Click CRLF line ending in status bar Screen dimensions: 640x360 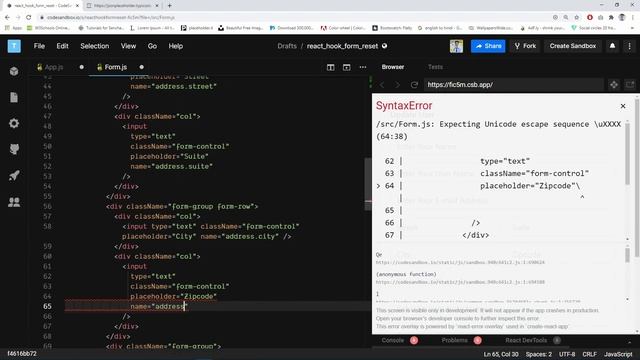pyautogui.click(x=589, y=354)
